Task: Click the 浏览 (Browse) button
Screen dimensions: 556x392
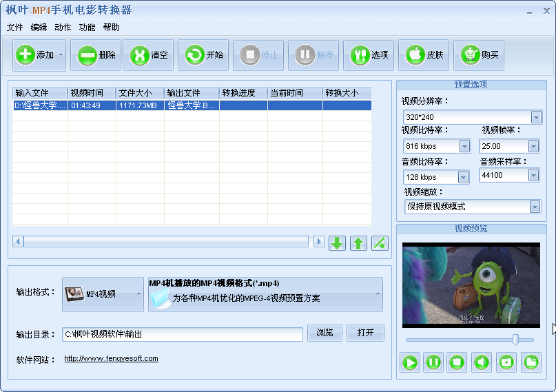Action: tap(325, 333)
